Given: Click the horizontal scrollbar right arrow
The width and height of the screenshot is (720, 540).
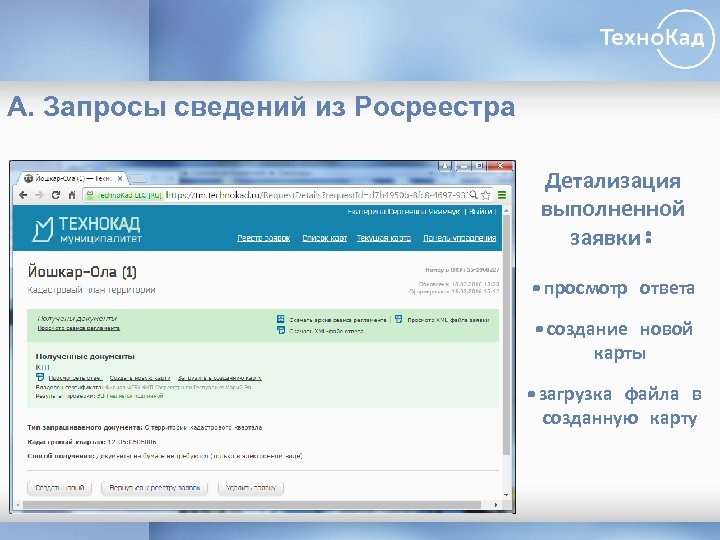Looking at the screenshot, I should 496,505.
